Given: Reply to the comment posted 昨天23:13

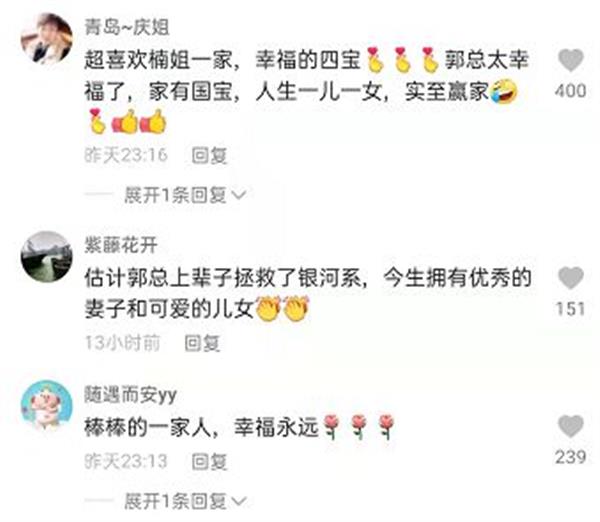Looking at the screenshot, I should [x=209, y=462].
